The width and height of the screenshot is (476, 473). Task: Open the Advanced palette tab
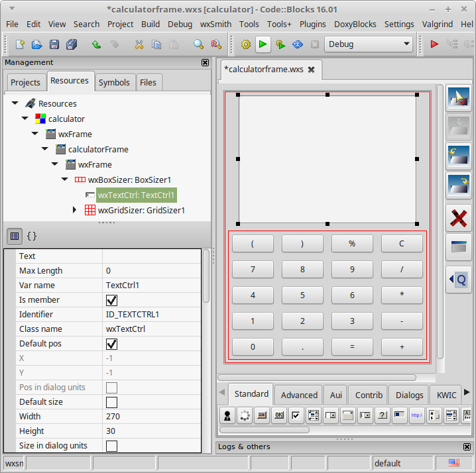click(x=299, y=395)
